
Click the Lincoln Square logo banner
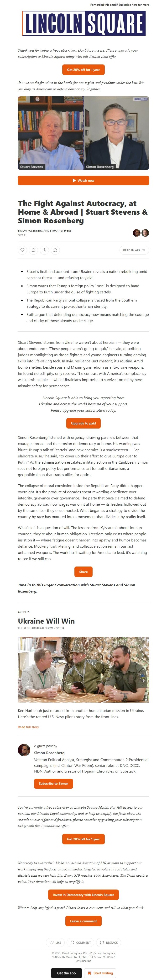(83, 23)
